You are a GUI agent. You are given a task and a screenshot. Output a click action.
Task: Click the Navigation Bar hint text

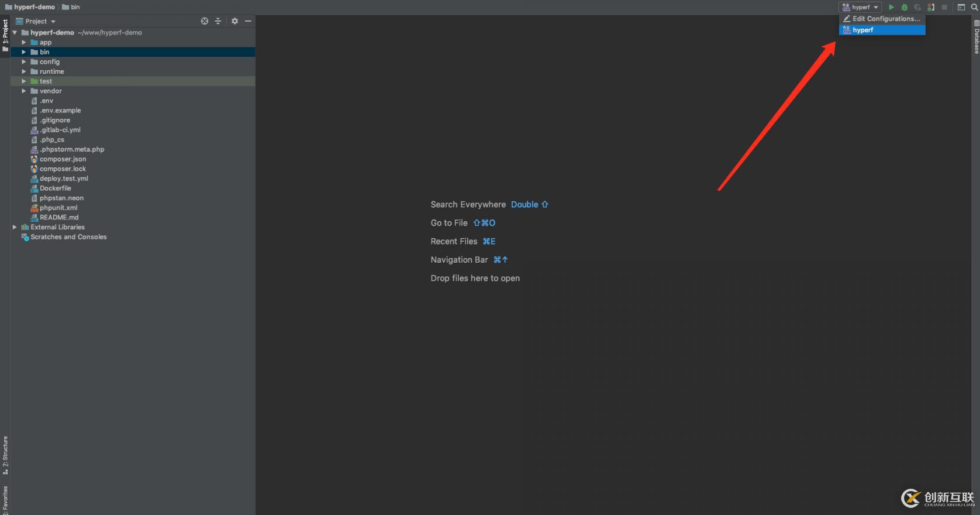(x=459, y=260)
